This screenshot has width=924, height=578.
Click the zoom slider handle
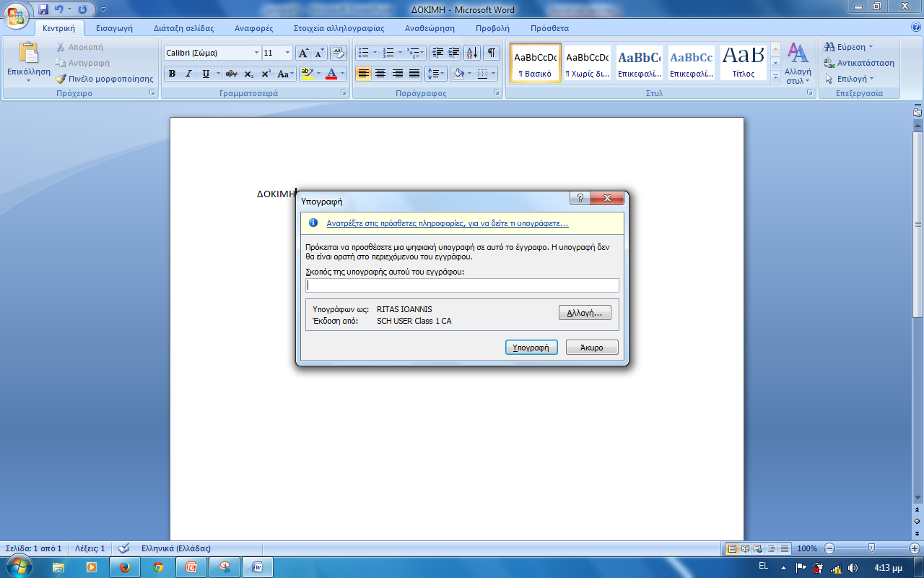tap(871, 548)
